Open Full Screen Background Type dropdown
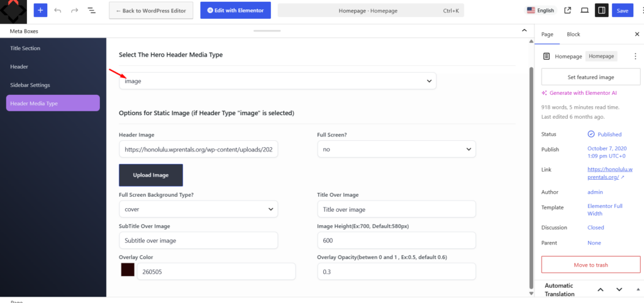This screenshot has width=644, height=303. tap(198, 209)
